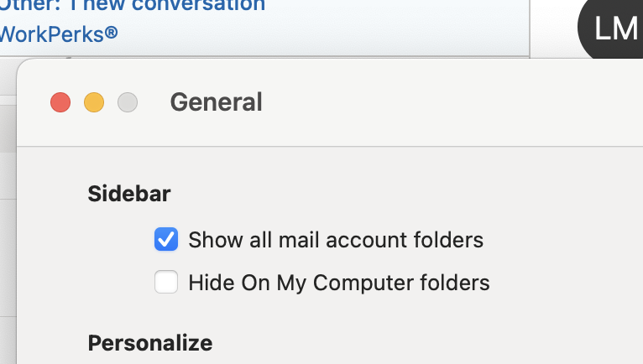Open the 'Other: 1 new conversation' link
The width and height of the screenshot is (643, 364).
coord(132,5)
